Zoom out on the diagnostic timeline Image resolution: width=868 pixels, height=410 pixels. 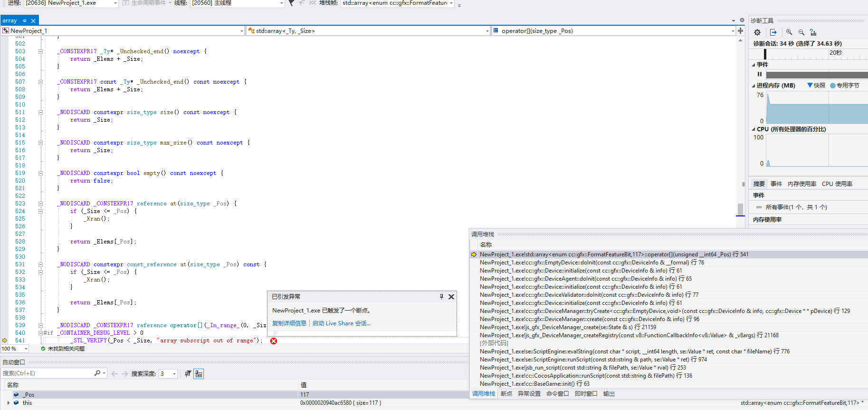click(x=801, y=32)
